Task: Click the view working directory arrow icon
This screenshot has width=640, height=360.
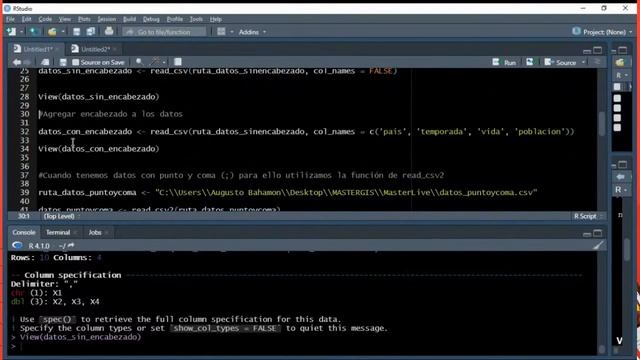Action: (x=71, y=245)
